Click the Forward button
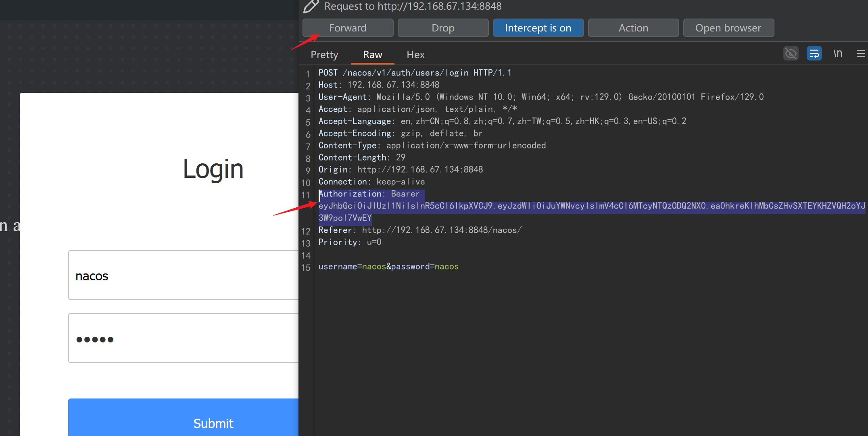The width and height of the screenshot is (868, 436). pos(348,28)
